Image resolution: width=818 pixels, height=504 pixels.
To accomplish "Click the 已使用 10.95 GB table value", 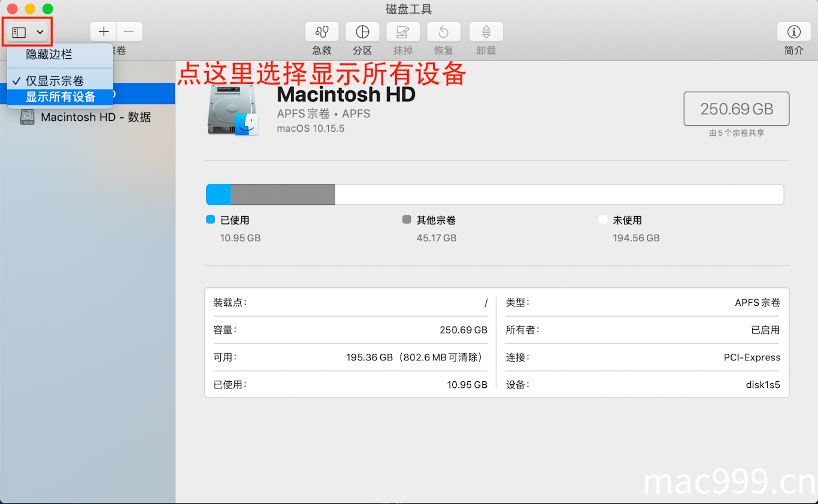I will [x=467, y=385].
